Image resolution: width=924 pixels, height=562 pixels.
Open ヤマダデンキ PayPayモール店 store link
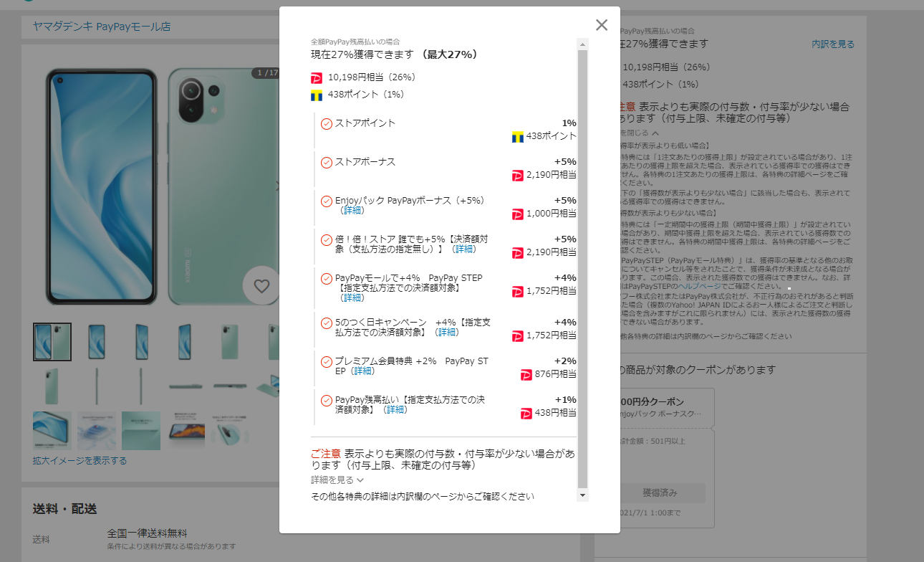click(102, 27)
